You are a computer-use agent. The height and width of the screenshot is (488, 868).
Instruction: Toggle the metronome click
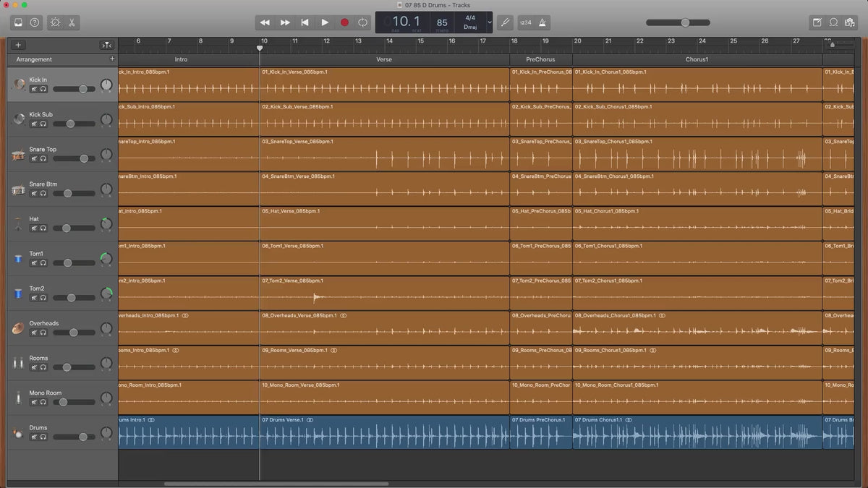[543, 22]
